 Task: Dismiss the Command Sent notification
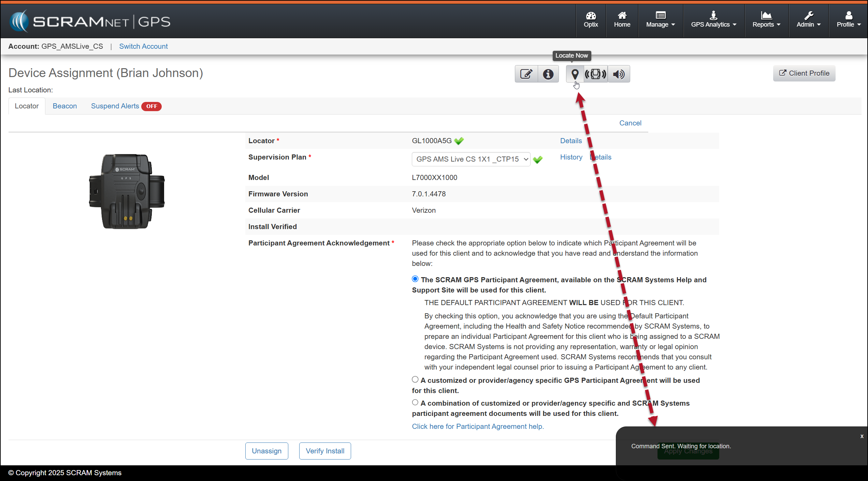click(x=862, y=436)
